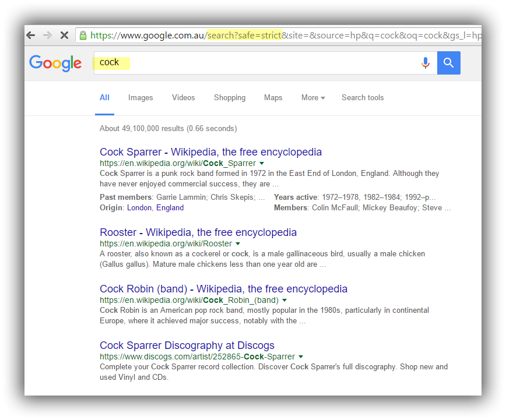Open the Cock Sparrer Wikipedia result

[x=210, y=151]
